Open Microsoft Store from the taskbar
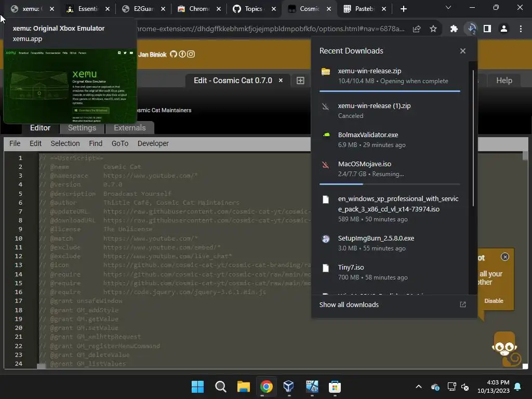532x399 pixels. pos(335,387)
